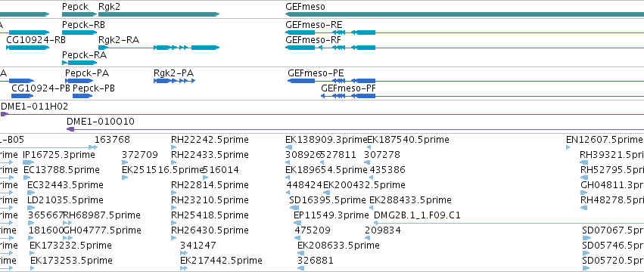Select the EK189654.5prime EST label
Viewport: 644px width, 272px height.
326,170
